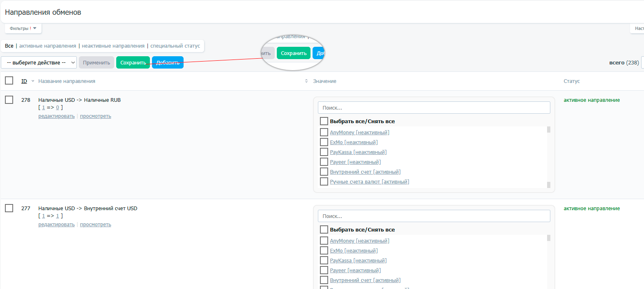Toggle 'Выбрать все/Снять все' in row 278
This screenshot has width=644, height=289.
[324, 121]
